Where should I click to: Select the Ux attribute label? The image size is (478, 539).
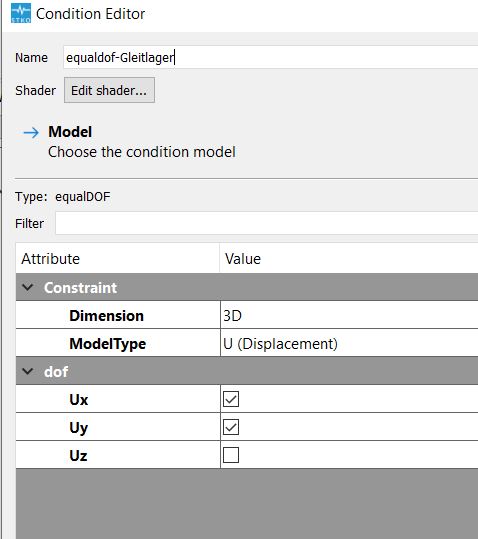coord(79,399)
